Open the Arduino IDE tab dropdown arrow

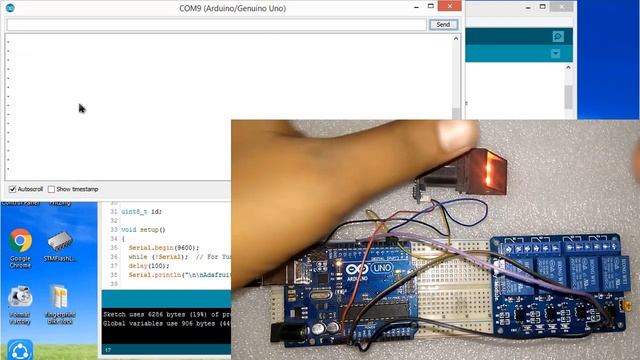(x=555, y=53)
